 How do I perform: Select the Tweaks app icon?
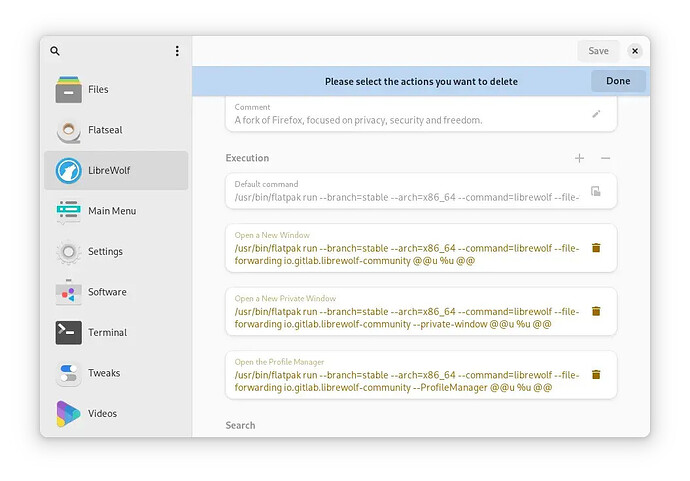[68, 373]
